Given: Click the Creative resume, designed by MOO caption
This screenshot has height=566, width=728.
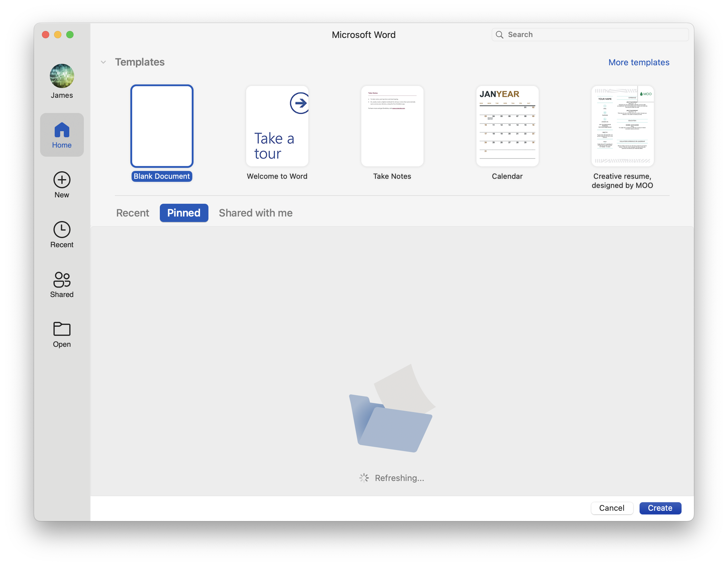Looking at the screenshot, I should 622,181.
